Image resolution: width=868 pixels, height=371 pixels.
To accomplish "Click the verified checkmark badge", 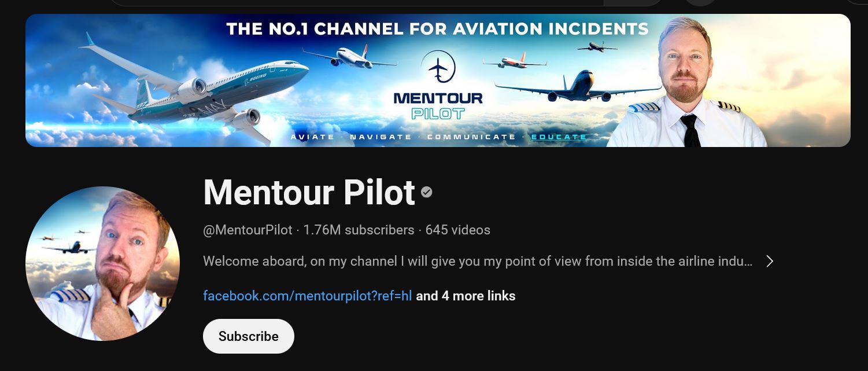I will (x=427, y=192).
